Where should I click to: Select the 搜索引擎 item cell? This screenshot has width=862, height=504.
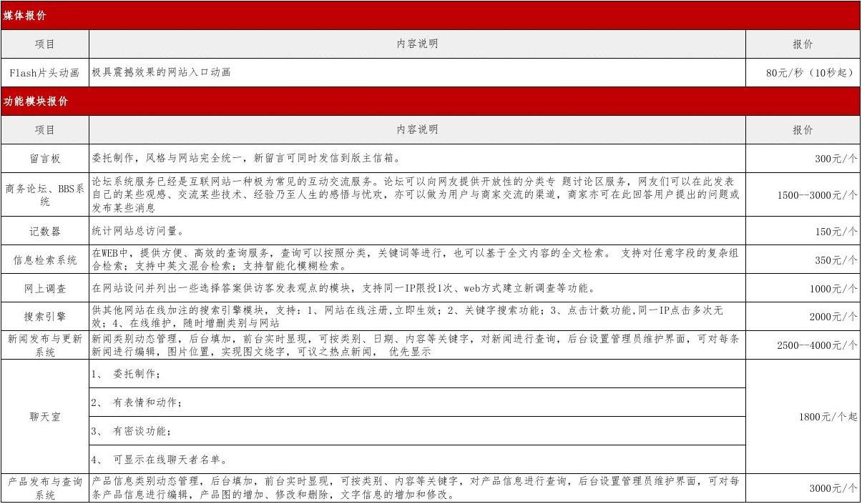pyautogui.click(x=45, y=317)
